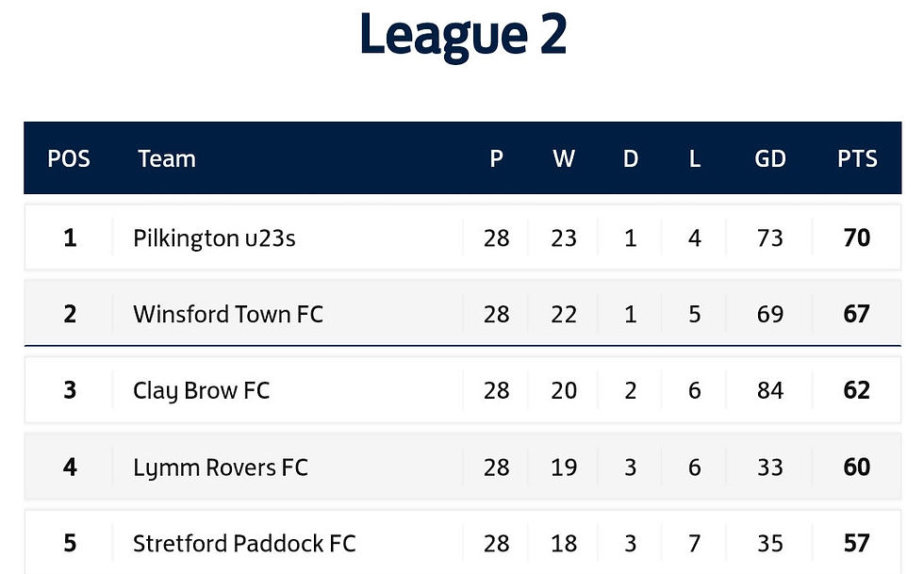This screenshot has width=924, height=574.
Task: Click the L losses column header
Action: 695,158
